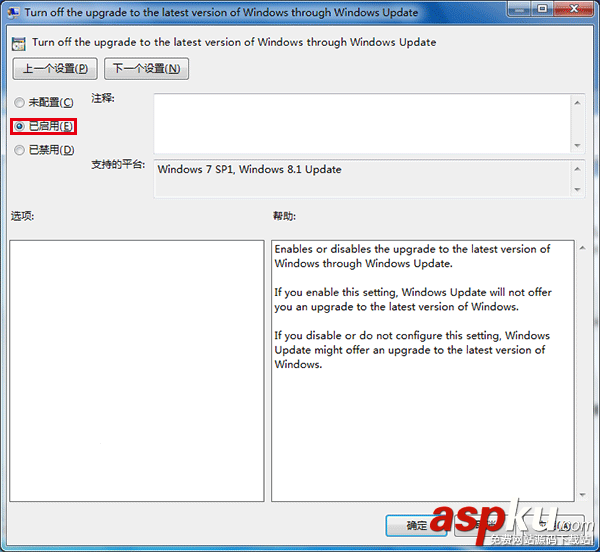Screen dimensions: 600x552
Task: Click the supported platforms scroll up arrow
Action: pyautogui.click(x=577, y=169)
